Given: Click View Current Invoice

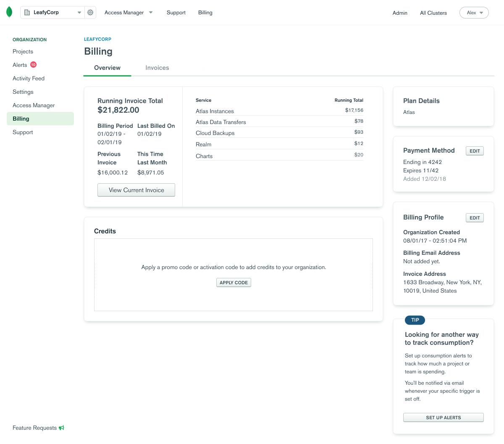Looking at the screenshot, I should [x=136, y=190].
